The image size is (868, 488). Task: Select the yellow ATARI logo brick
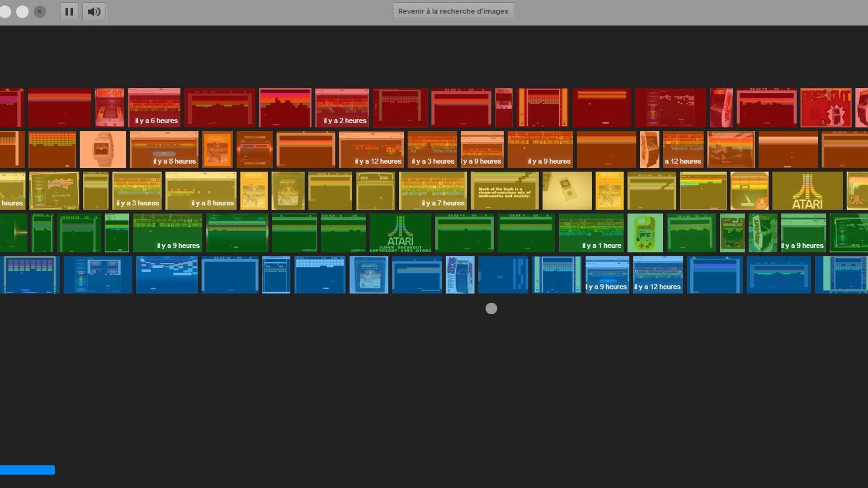tap(807, 191)
